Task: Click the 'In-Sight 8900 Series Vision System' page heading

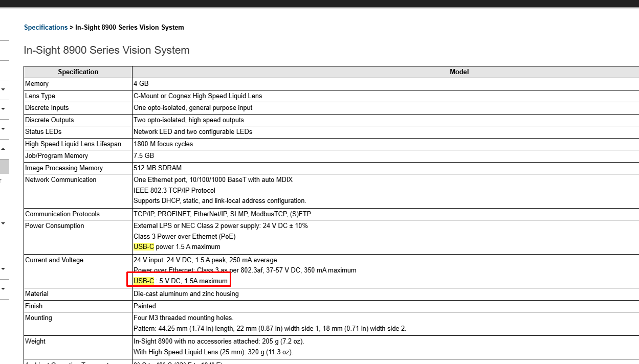Action: 106,50
